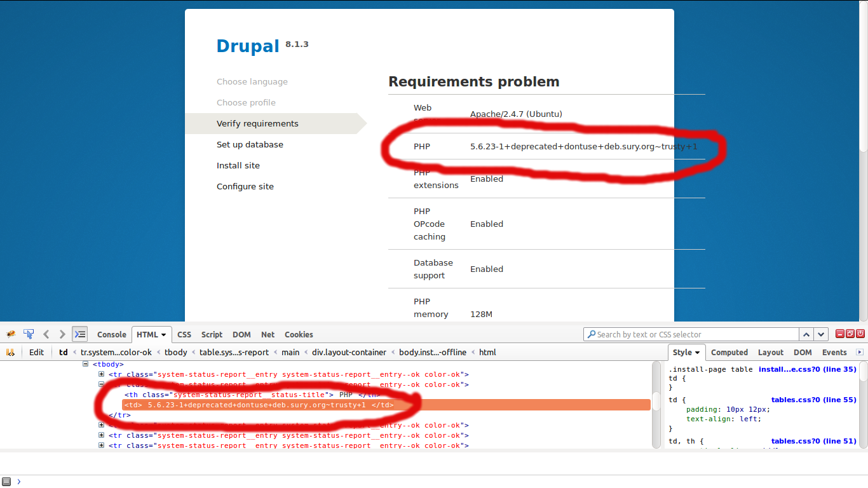
Task: Click the HTML panel vertical scrollbar
Action: (x=656, y=404)
